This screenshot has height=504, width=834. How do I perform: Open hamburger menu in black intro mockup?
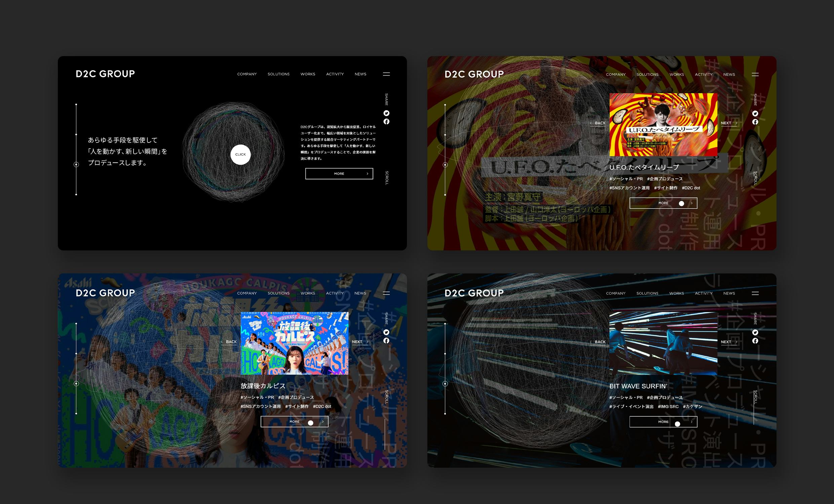pos(386,74)
